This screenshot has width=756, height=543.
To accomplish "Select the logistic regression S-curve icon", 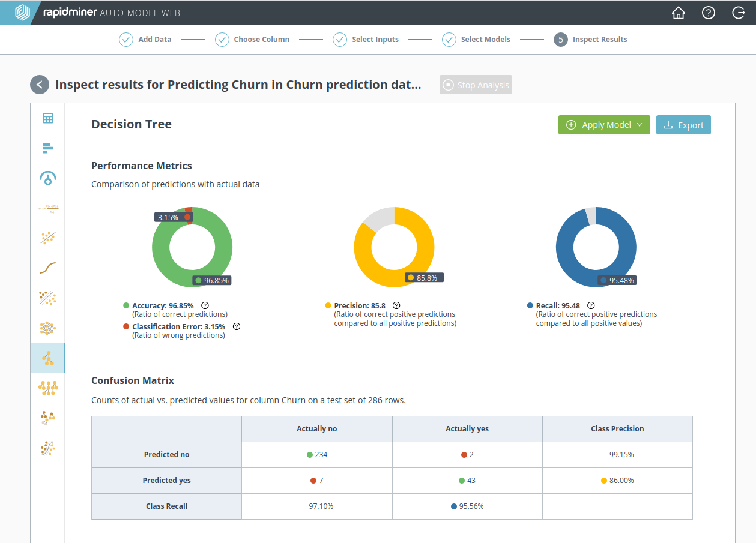I will (48, 268).
